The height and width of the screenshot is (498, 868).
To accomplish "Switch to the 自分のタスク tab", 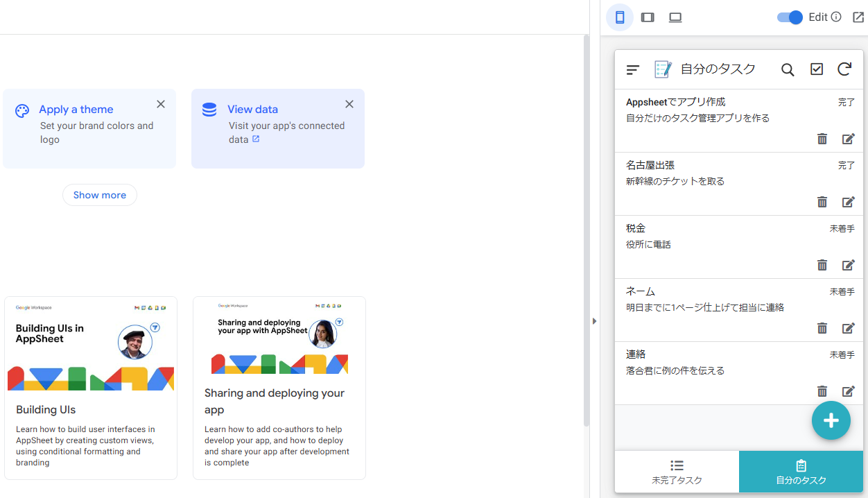I will [801, 472].
